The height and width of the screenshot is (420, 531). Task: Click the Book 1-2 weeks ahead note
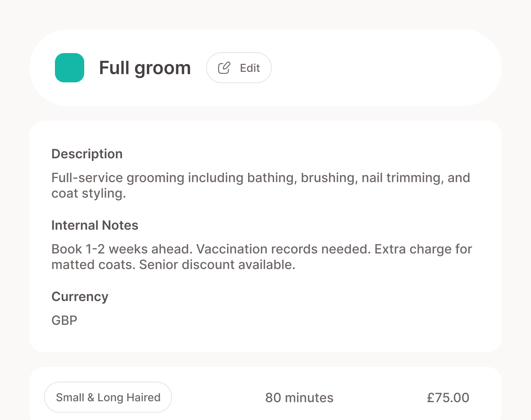(122, 249)
